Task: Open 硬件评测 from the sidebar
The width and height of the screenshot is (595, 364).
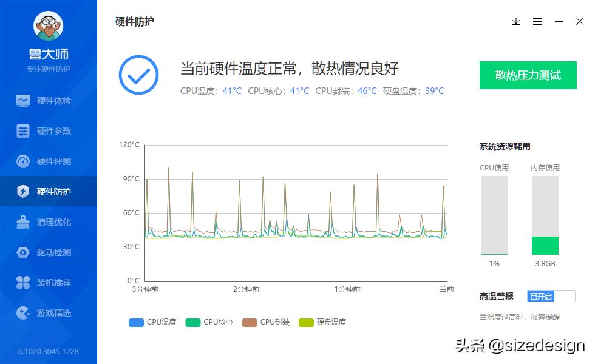Action: point(49,161)
